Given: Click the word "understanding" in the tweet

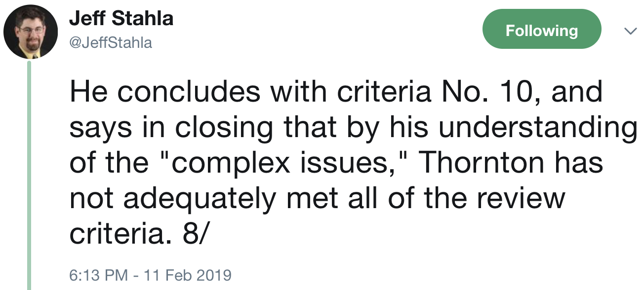Looking at the screenshot, I should [536, 127].
